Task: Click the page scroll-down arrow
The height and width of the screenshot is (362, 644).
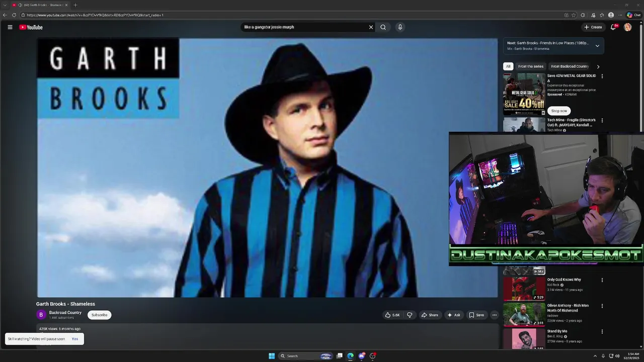Action: [x=641, y=346]
